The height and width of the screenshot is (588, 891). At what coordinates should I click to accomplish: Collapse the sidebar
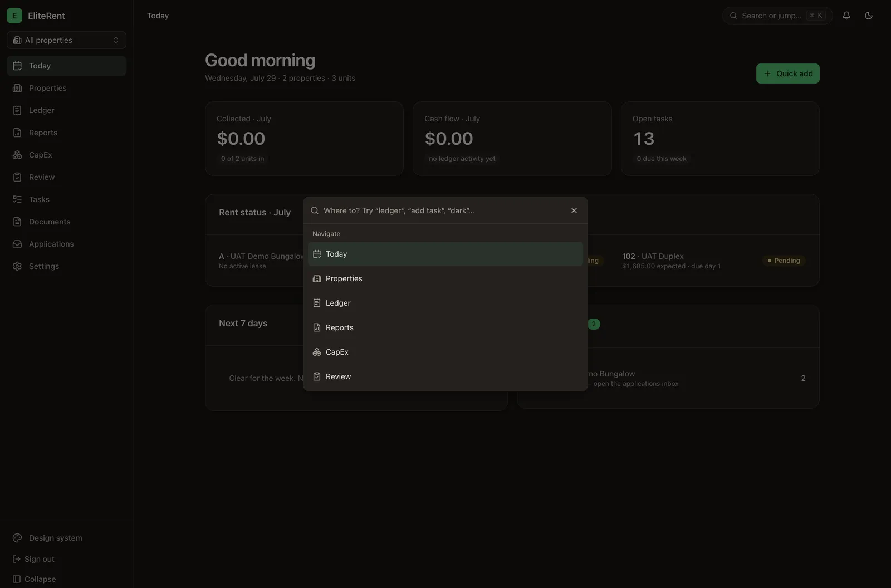click(34, 579)
